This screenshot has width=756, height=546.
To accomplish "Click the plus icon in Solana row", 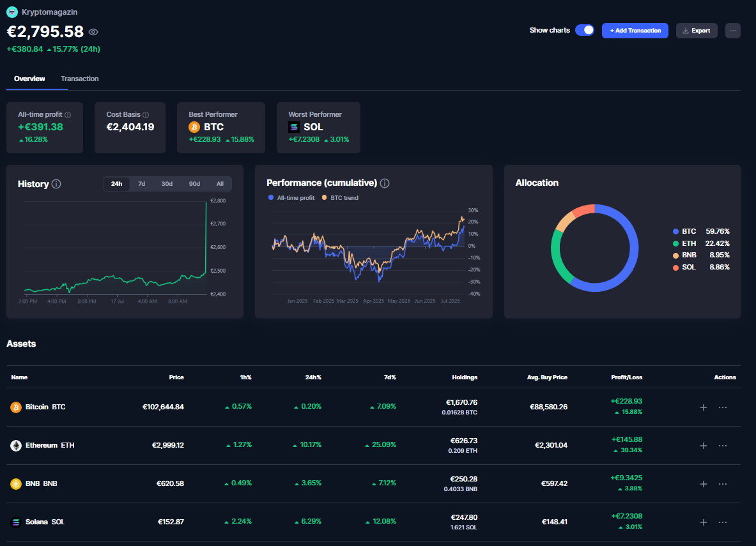I will tap(704, 522).
